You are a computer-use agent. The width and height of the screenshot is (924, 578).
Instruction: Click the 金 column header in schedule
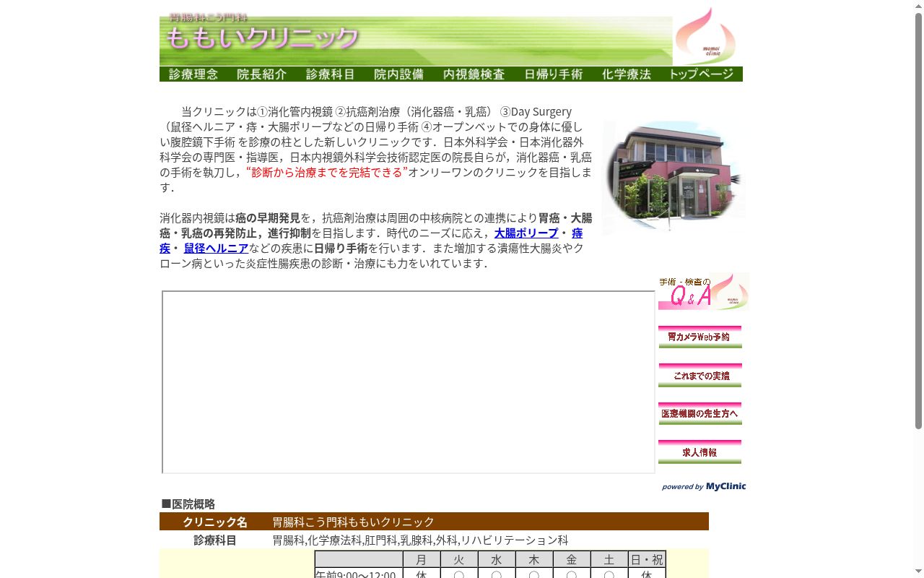click(x=572, y=559)
